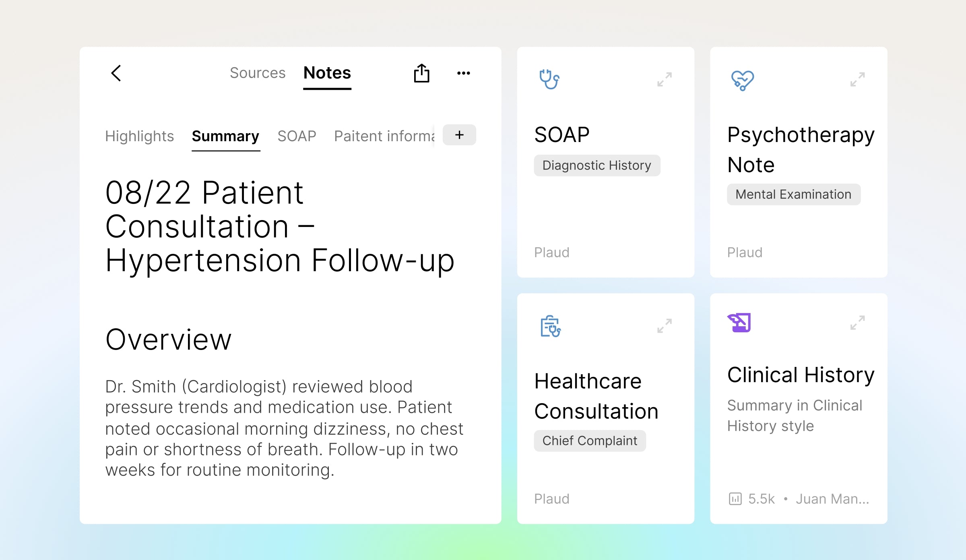Open the three-dot more options menu
This screenshot has height=560, width=966.
click(463, 73)
